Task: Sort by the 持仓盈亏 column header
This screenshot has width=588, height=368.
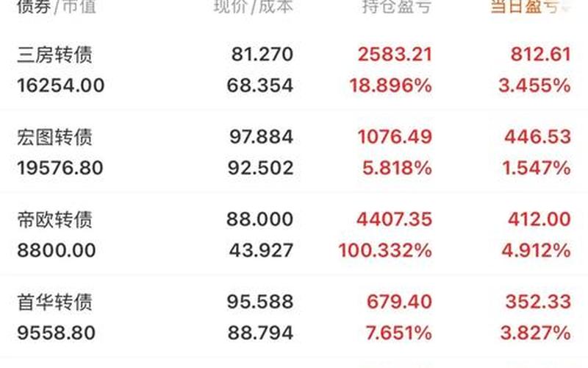Action: pyautogui.click(x=397, y=7)
